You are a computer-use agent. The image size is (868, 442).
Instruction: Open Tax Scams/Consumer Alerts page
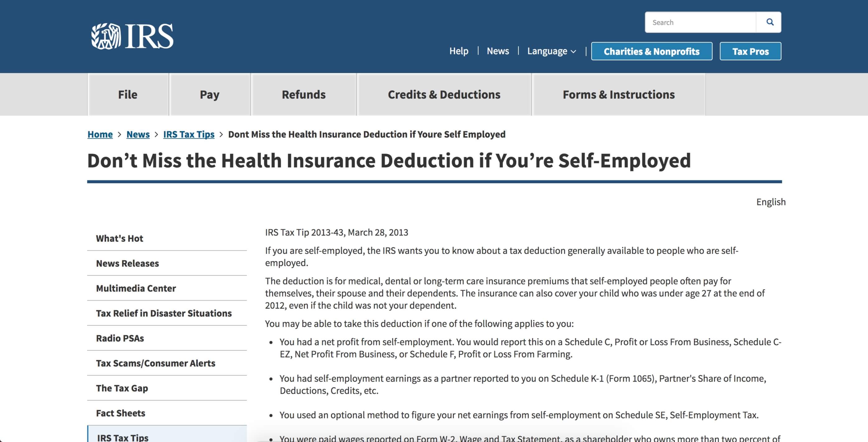pyautogui.click(x=156, y=363)
